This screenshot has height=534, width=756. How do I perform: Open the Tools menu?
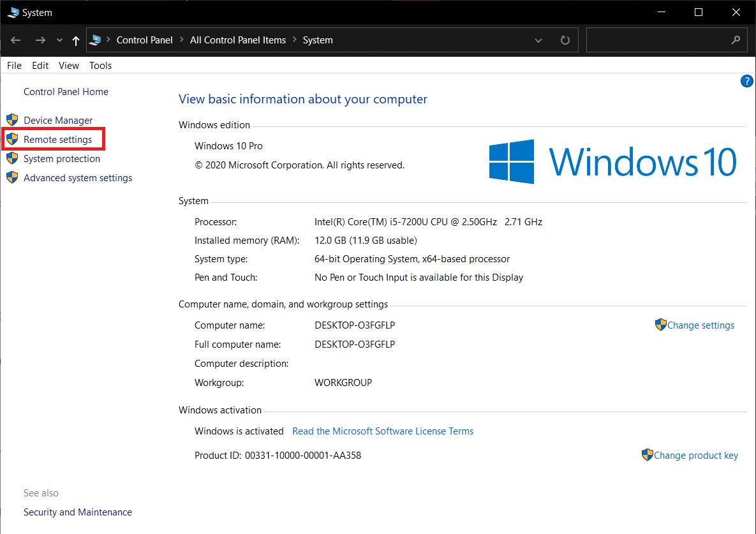[100, 65]
